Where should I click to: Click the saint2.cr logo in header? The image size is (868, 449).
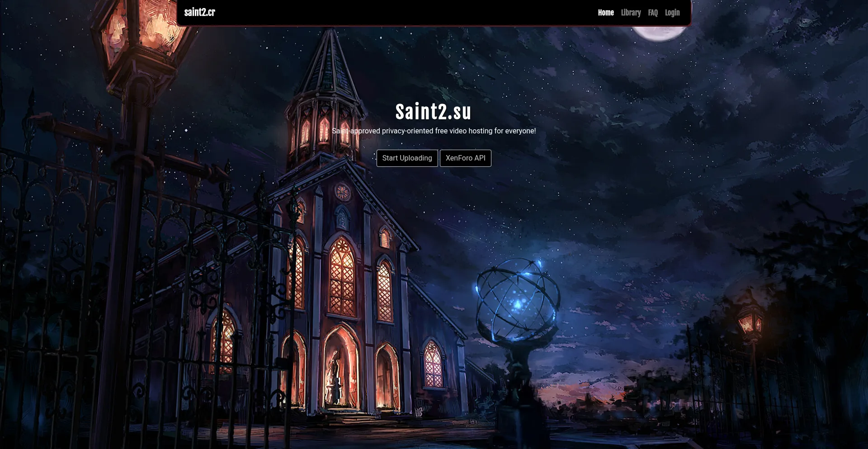(199, 12)
